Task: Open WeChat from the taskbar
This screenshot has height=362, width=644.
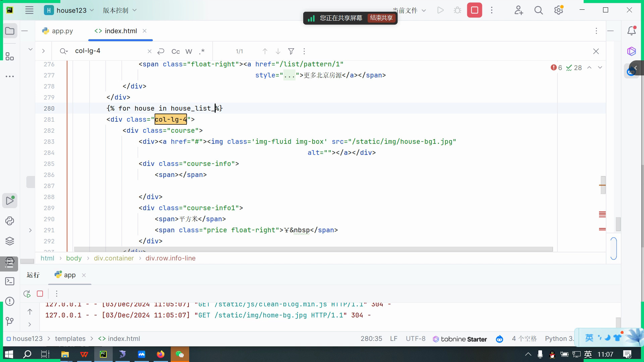Action: pos(180,354)
